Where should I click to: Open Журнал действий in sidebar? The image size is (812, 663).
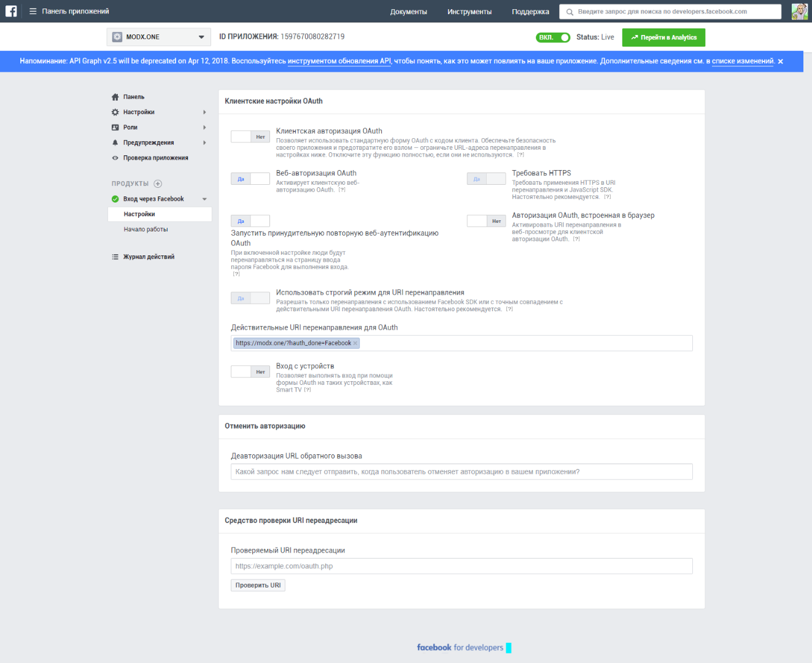coord(149,257)
